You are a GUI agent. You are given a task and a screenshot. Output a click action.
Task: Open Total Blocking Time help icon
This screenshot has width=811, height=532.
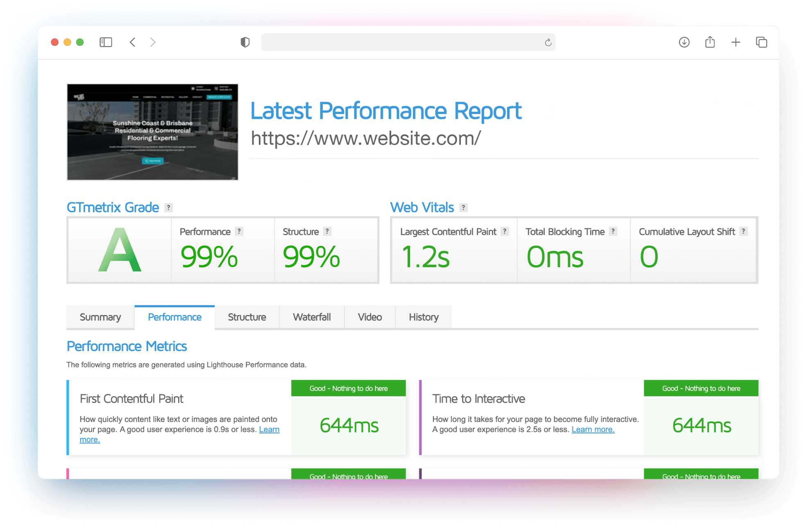613,232
